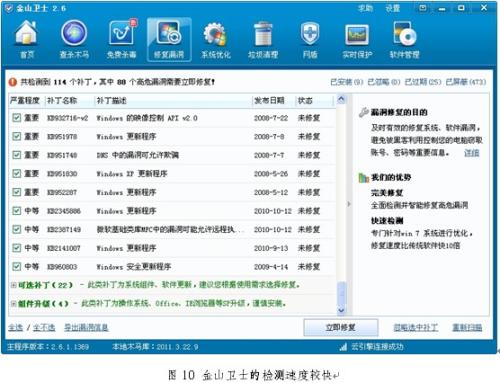Click Windows 的映像控制 API v2.0 description
Image resolution: width=500 pixels, height=383 pixels.
pos(147,118)
